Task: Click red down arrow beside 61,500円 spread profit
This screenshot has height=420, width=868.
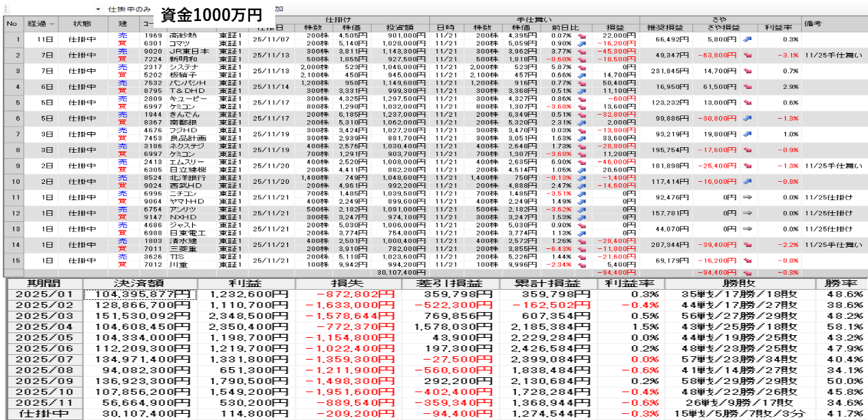Action: 748,87
